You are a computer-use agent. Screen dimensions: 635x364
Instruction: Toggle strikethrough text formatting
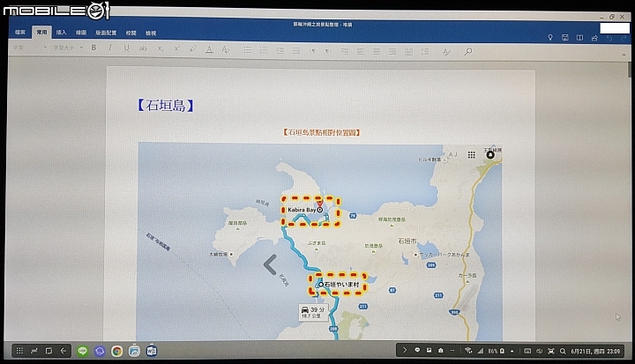coord(143,48)
